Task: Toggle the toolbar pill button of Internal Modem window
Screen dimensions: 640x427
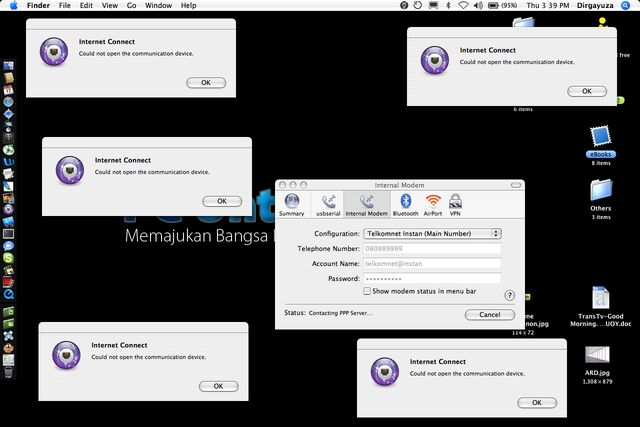Action: (x=516, y=185)
